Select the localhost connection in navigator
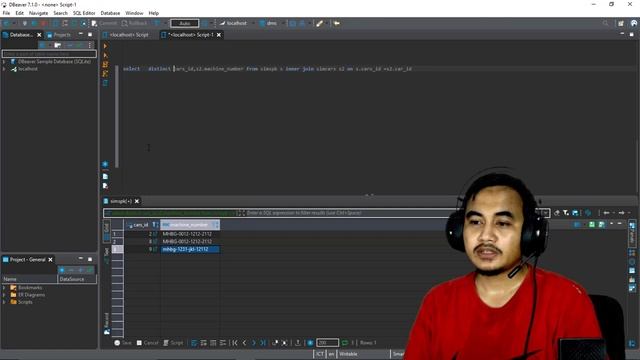The height and width of the screenshot is (360, 640). click(x=27, y=69)
